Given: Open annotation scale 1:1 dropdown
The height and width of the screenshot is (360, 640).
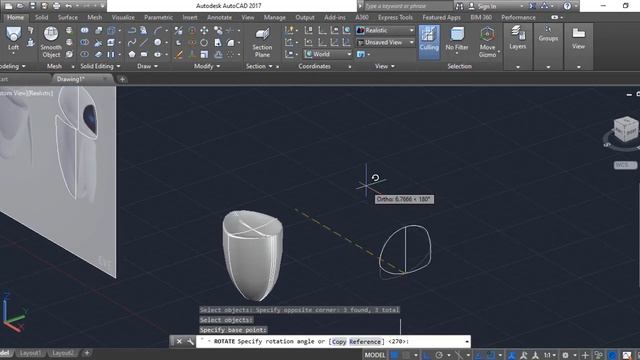Looking at the screenshot, I should pyautogui.click(x=549, y=355).
